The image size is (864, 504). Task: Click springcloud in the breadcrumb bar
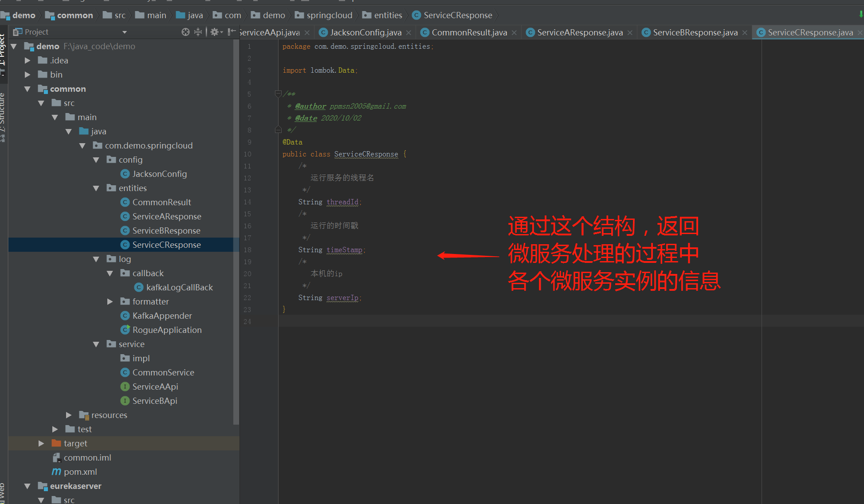(x=329, y=15)
